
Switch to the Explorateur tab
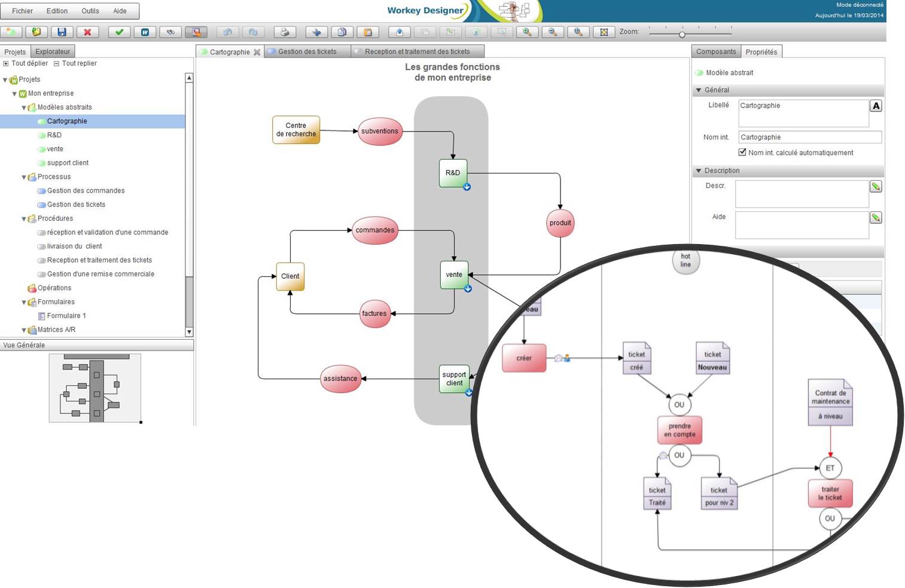[x=53, y=51]
